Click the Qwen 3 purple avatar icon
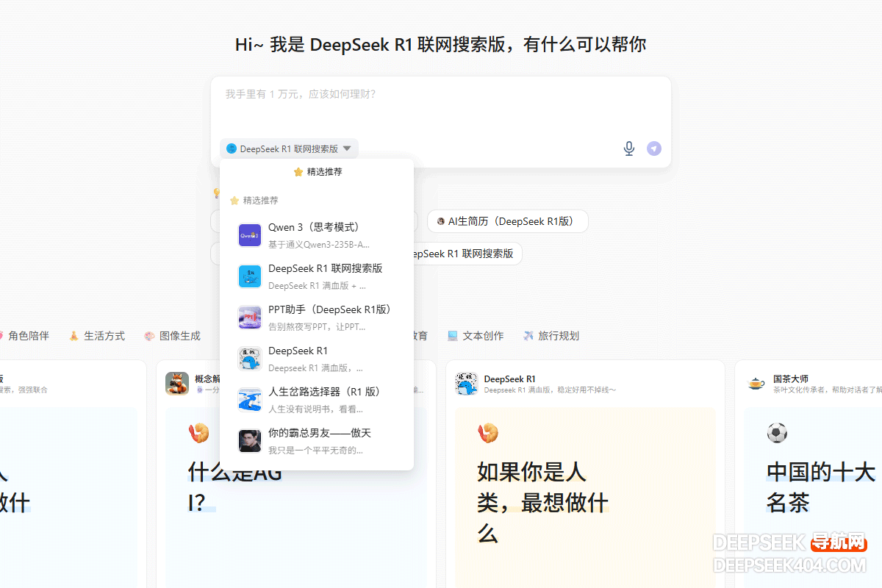The width and height of the screenshot is (882, 588). [x=250, y=235]
